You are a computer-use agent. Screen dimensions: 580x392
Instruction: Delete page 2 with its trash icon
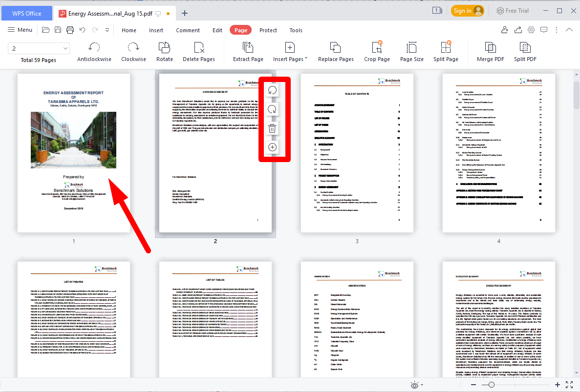(272, 128)
